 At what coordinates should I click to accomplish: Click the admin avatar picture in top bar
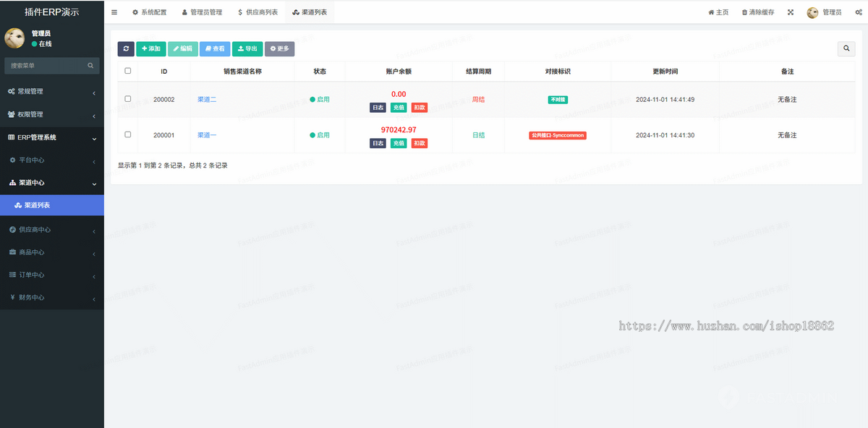[812, 12]
